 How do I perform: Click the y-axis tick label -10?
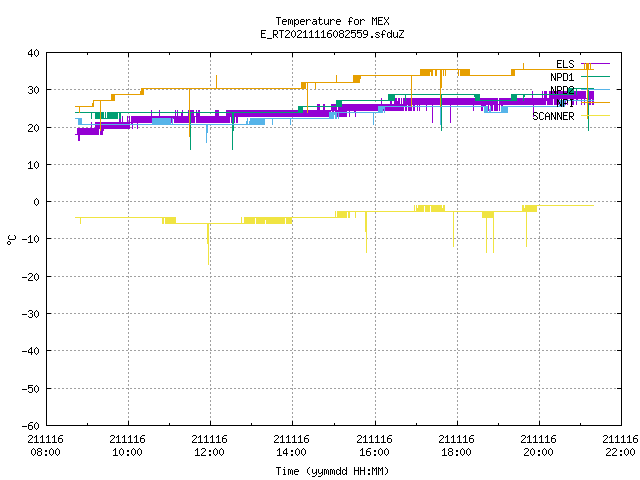pos(31,239)
